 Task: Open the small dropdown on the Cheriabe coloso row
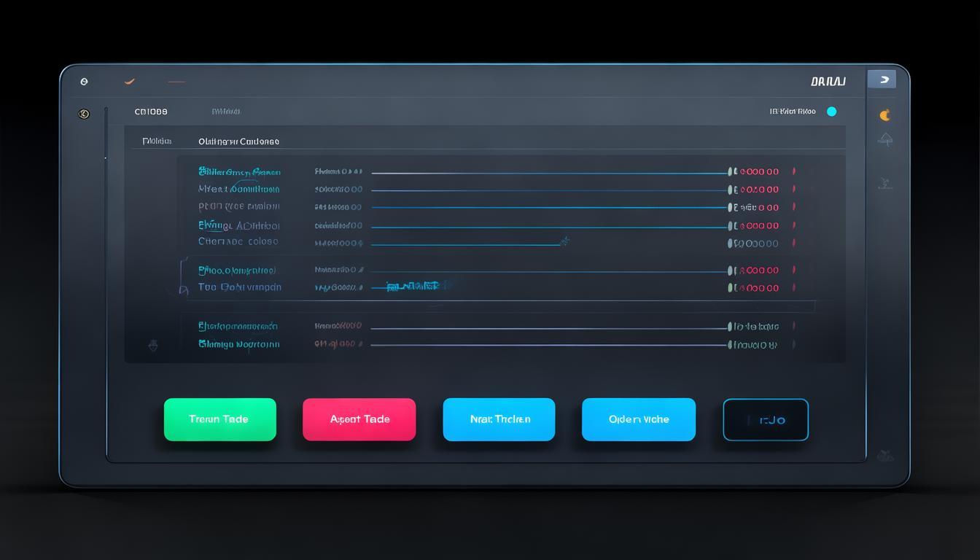coord(564,241)
